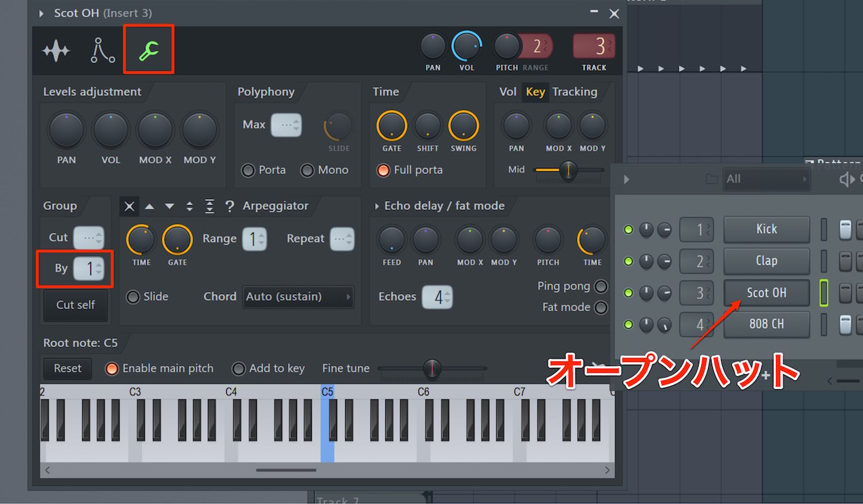Image resolution: width=863 pixels, height=504 pixels.
Task: Enable Fat mode
Action: click(601, 307)
